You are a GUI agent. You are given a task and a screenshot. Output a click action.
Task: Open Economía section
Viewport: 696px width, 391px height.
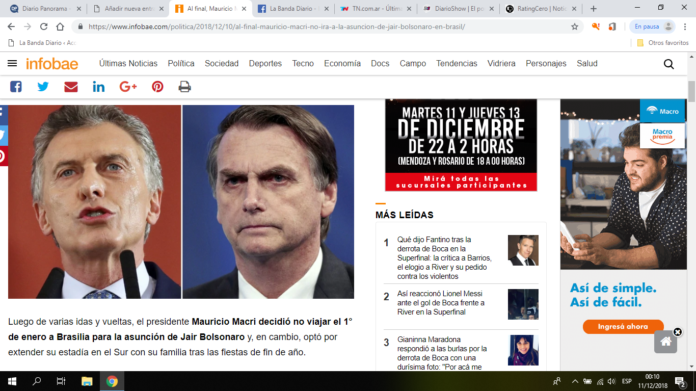point(342,63)
